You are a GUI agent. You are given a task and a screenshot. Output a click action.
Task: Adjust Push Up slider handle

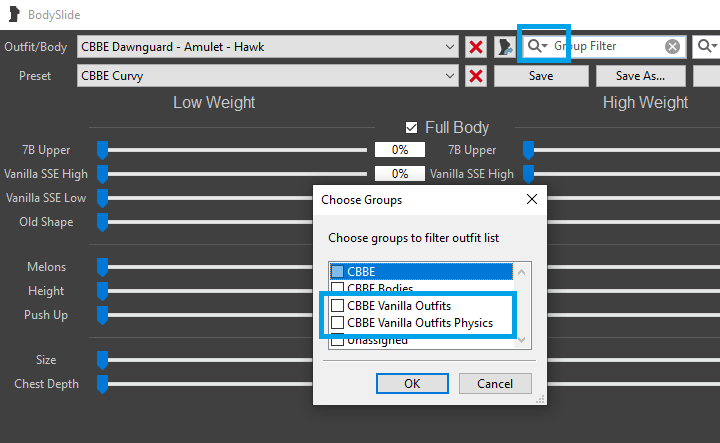click(102, 315)
